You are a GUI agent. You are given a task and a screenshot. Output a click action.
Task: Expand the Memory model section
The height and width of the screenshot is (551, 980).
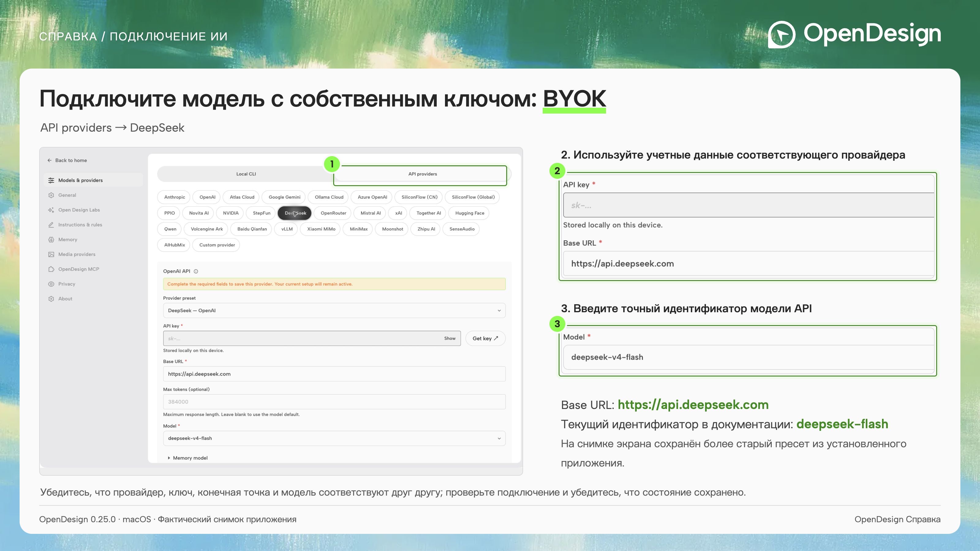187,458
